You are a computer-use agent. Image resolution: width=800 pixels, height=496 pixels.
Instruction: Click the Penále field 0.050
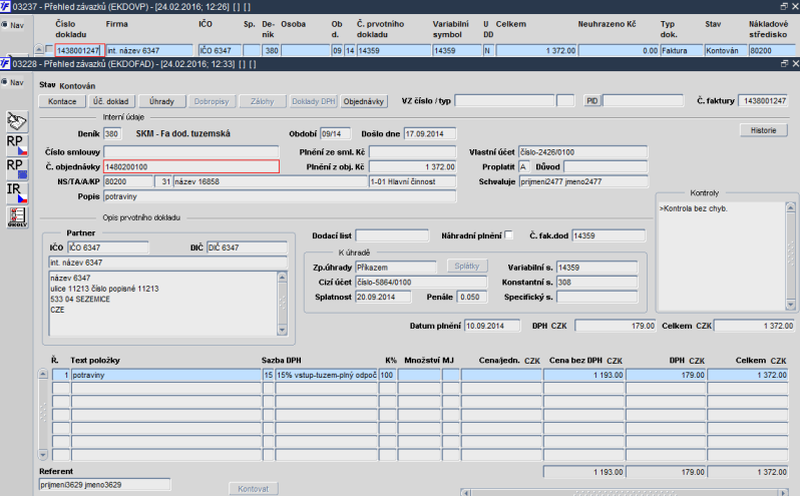pyautogui.click(x=472, y=296)
